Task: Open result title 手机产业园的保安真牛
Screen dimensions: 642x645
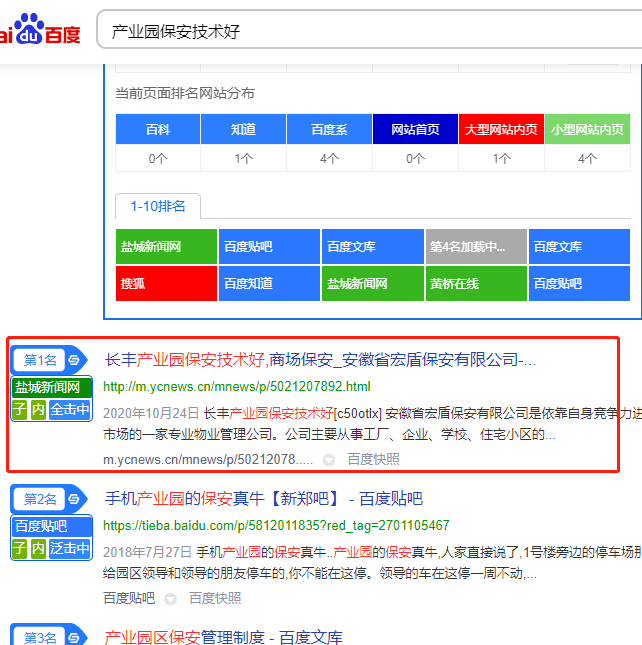Action: click(264, 499)
